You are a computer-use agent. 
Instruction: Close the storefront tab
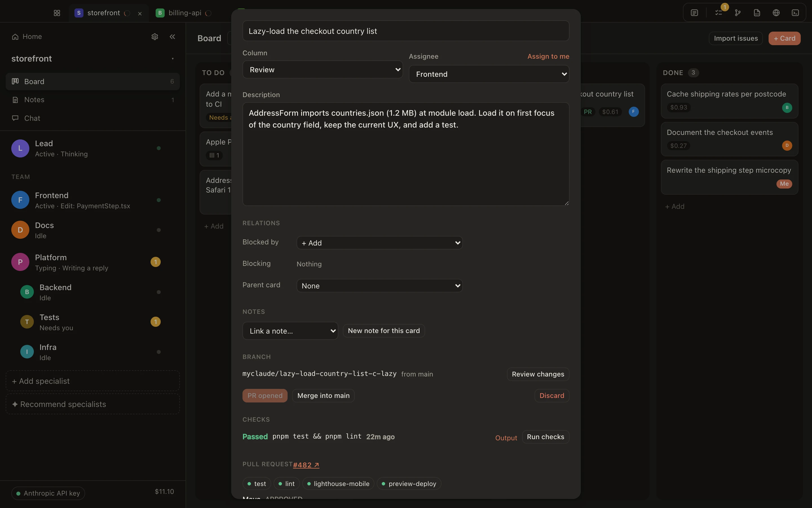[140, 14]
